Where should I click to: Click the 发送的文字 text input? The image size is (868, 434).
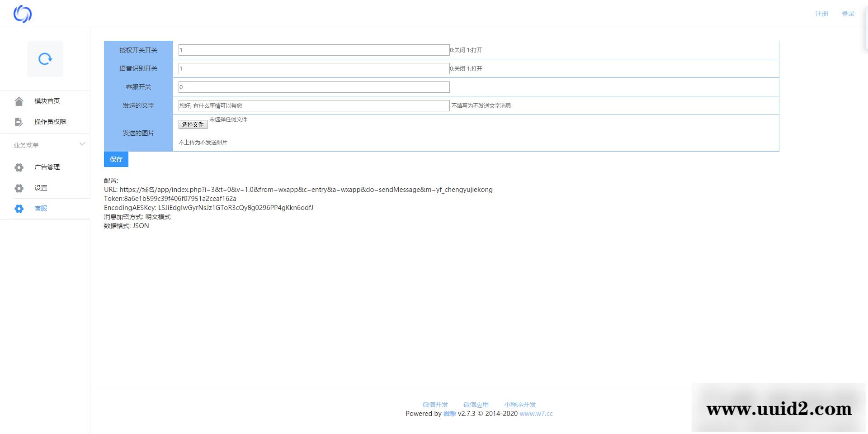(314, 106)
